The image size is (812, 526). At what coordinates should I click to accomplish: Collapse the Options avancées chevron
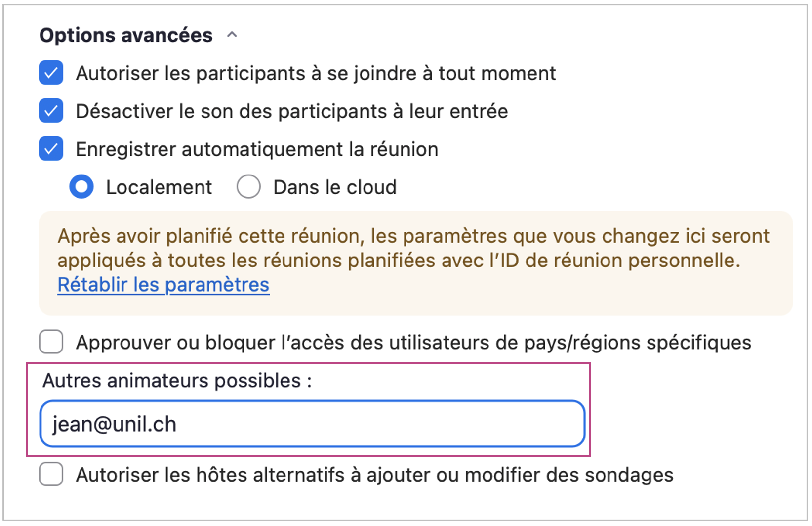pyautogui.click(x=232, y=35)
